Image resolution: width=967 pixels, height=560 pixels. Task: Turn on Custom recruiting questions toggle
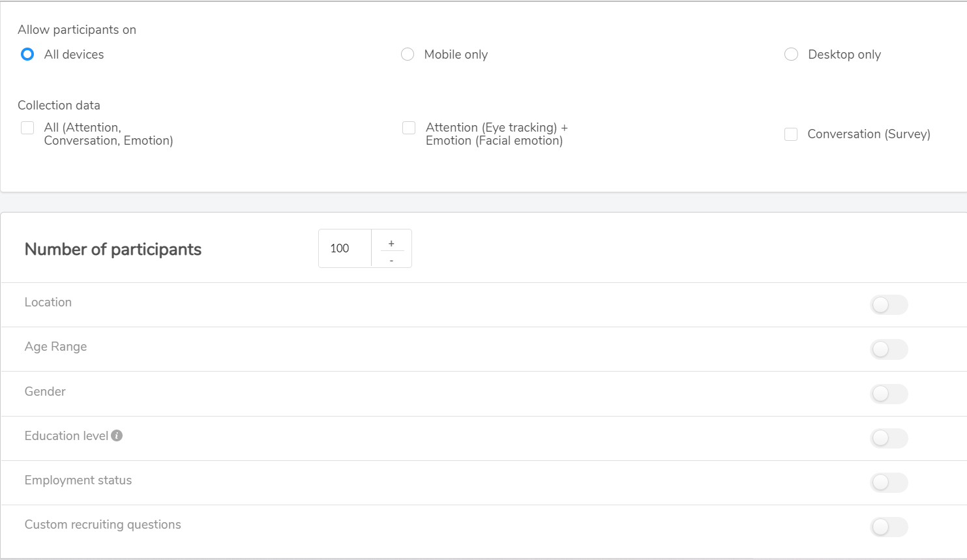point(889,527)
